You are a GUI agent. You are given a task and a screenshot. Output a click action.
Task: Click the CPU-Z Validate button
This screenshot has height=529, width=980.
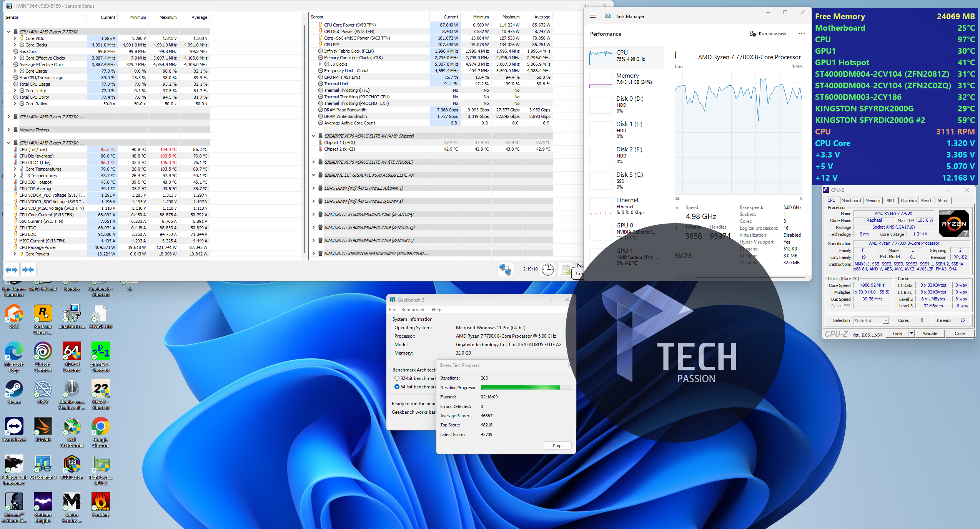click(930, 333)
